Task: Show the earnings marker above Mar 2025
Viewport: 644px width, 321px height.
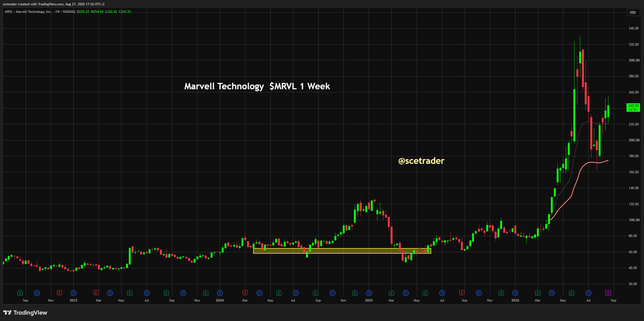Action: point(391,293)
